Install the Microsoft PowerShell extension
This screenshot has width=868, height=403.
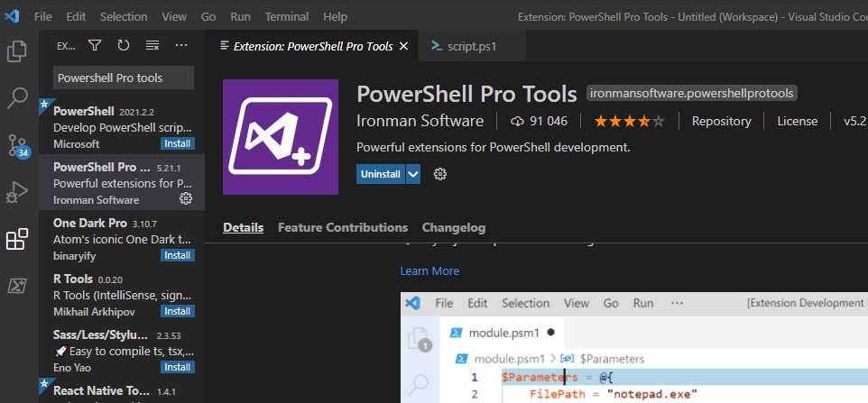click(x=178, y=143)
